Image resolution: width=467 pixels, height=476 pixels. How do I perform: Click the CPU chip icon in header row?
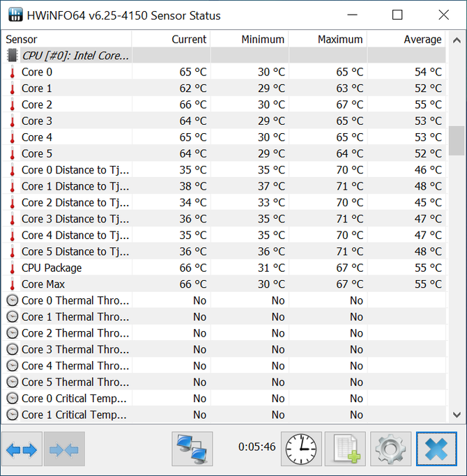pos(13,55)
